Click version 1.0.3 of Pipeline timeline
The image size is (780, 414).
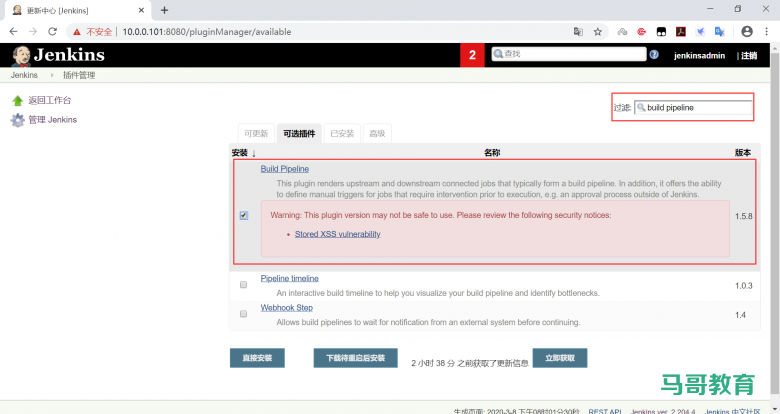(743, 286)
